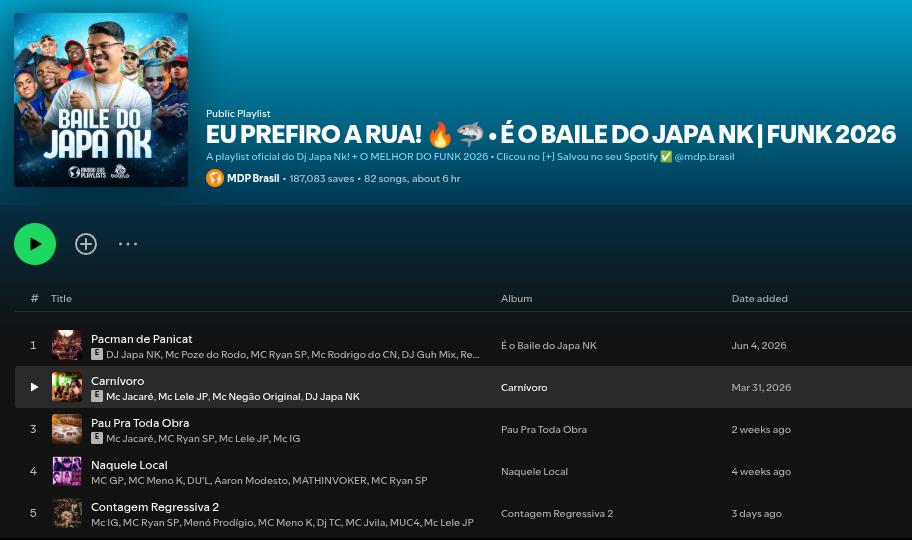The width and height of the screenshot is (912, 540).
Task: Save playlist with the plus circle icon
Action: click(x=86, y=244)
